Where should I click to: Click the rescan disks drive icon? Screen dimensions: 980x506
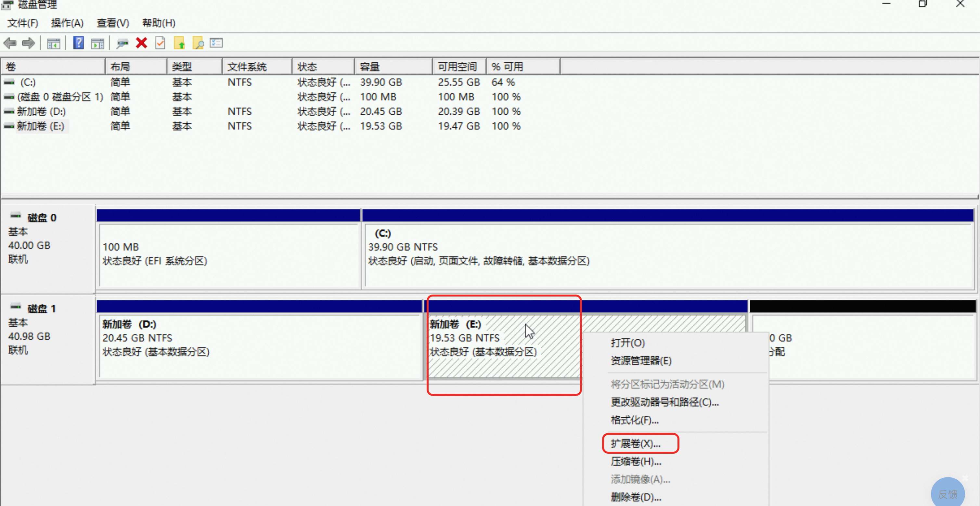tap(122, 43)
